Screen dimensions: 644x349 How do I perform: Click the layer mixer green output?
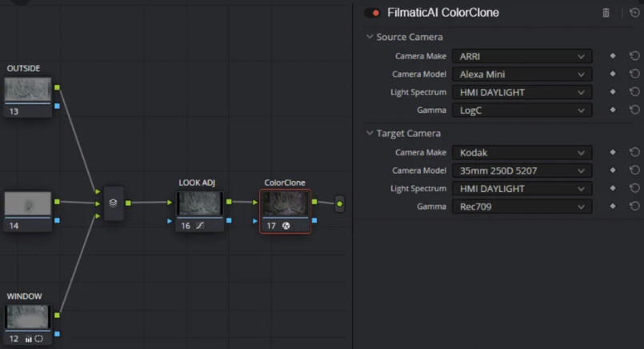pos(128,203)
